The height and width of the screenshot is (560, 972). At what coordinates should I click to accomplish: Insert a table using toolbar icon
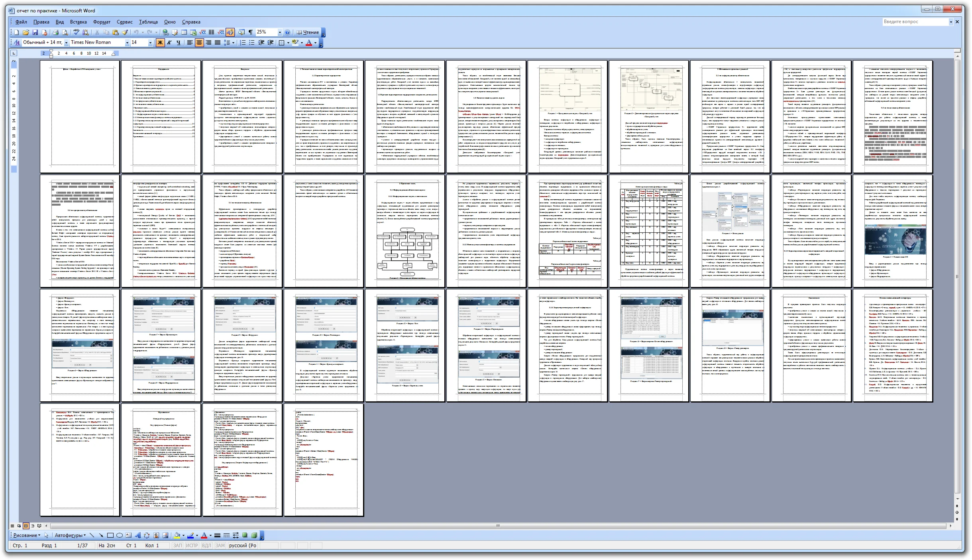click(x=184, y=32)
